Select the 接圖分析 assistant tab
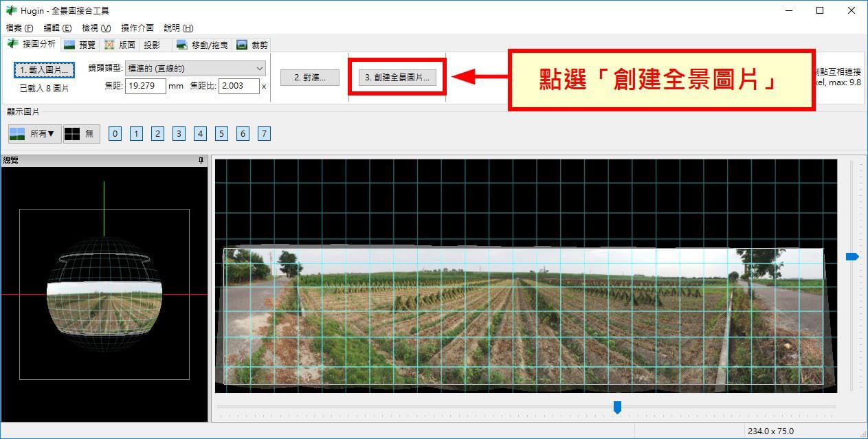 [32, 45]
